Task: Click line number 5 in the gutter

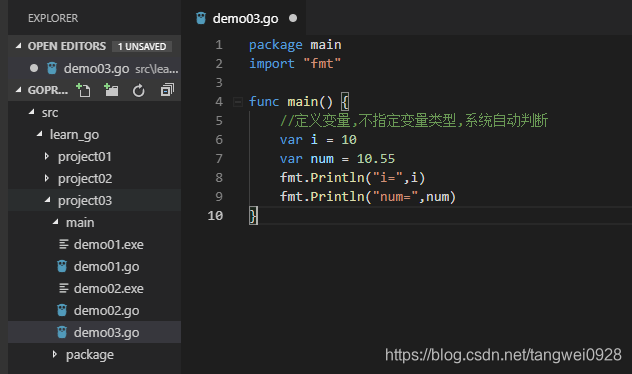Action: click(219, 121)
